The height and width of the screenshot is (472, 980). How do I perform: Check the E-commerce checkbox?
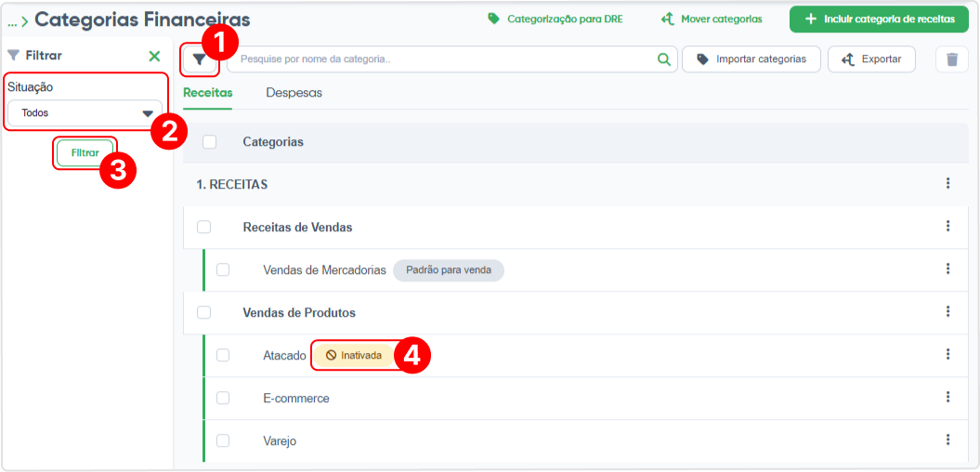(223, 398)
